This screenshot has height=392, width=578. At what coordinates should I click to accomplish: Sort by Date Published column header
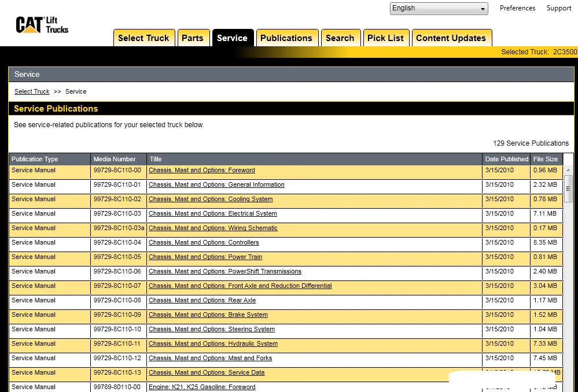point(506,159)
